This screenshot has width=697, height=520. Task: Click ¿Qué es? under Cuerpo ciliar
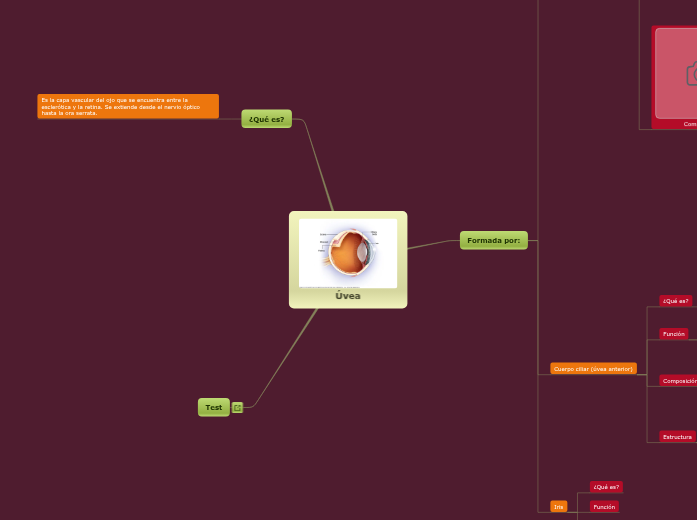(x=675, y=300)
